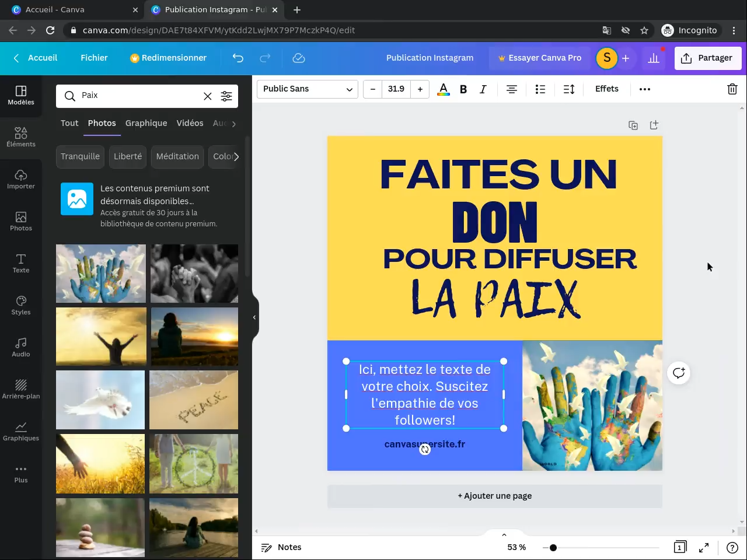Show more search category tabs
Image resolution: width=747 pixels, height=560 pixels.
click(x=233, y=124)
